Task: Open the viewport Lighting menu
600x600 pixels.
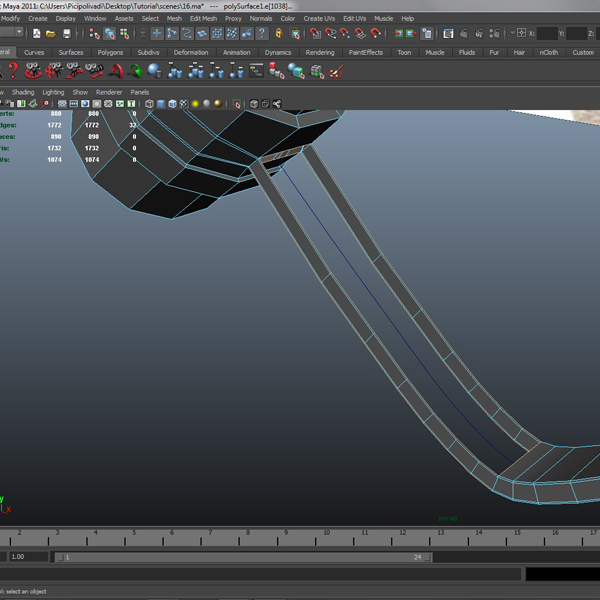Action: pos(53,92)
